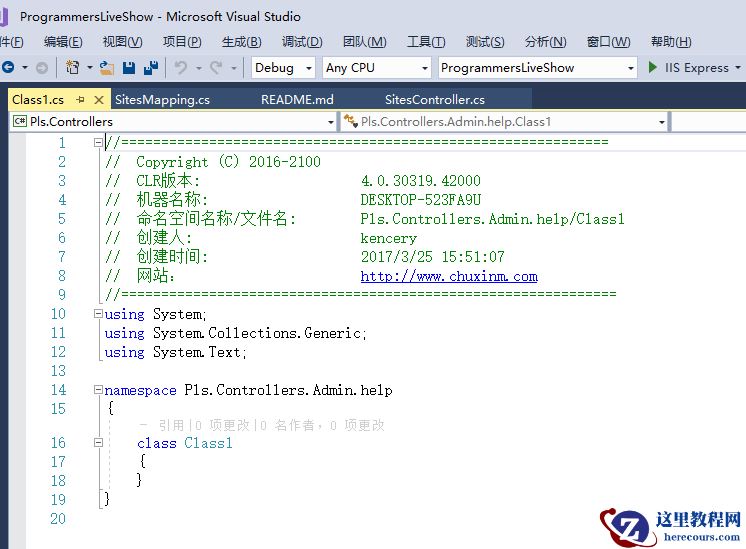Image resolution: width=746 pixels, height=549 pixels.
Task: Start debugging with green play icon
Action: click(x=653, y=67)
